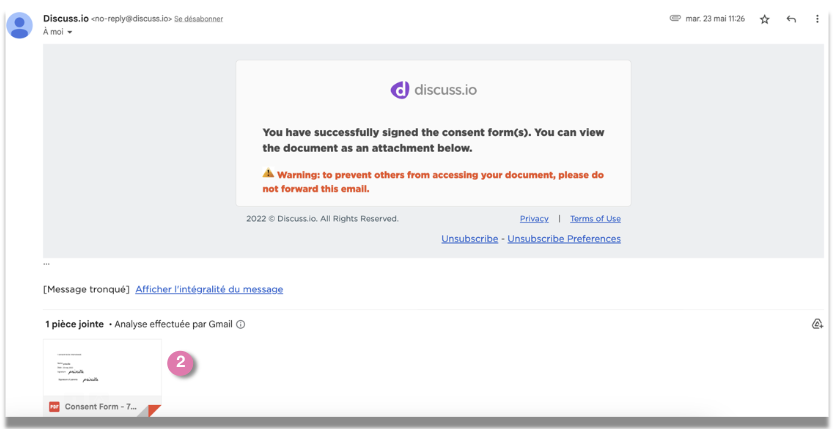Expand the "À moi" recipient details arrow
This screenshot has width=836, height=429.
point(70,32)
